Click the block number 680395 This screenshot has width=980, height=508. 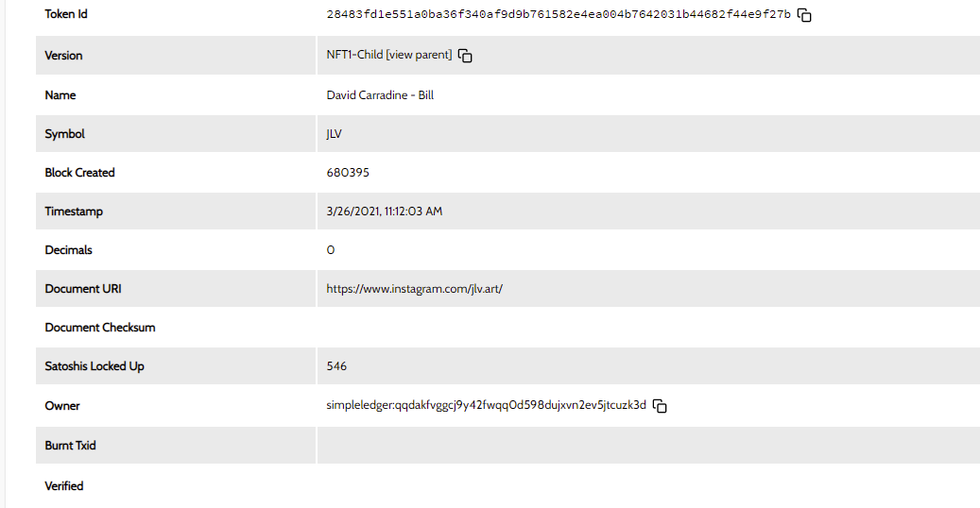point(348,173)
